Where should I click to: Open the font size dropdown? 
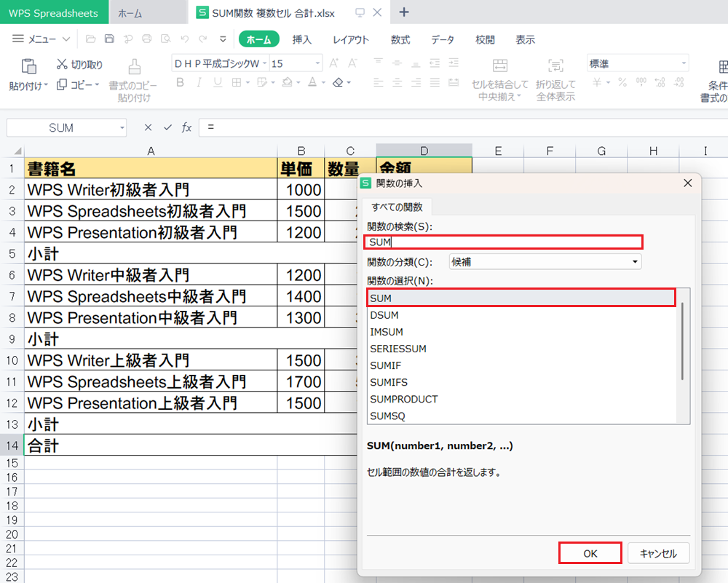[317, 63]
